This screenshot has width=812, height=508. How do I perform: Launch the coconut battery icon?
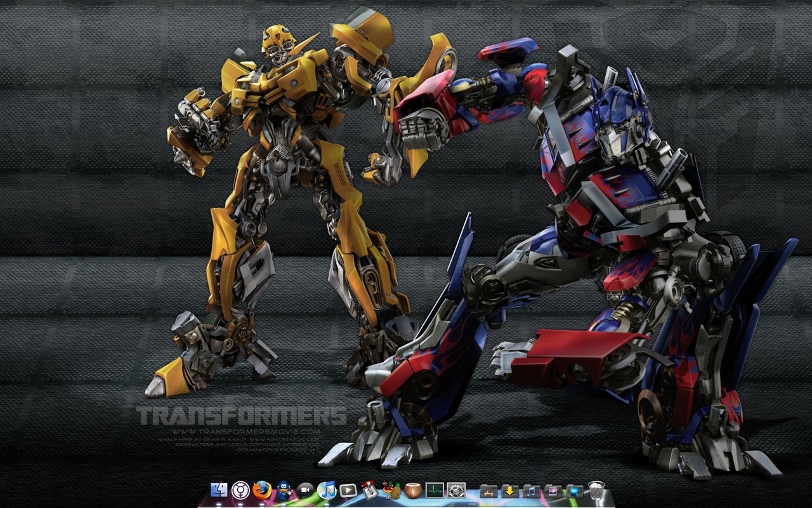(413, 490)
